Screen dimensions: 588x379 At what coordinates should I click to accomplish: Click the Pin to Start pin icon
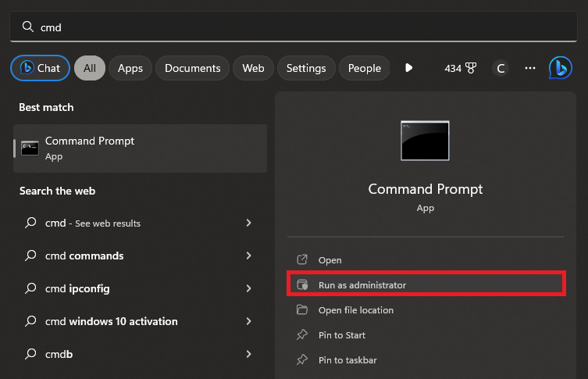click(x=302, y=335)
